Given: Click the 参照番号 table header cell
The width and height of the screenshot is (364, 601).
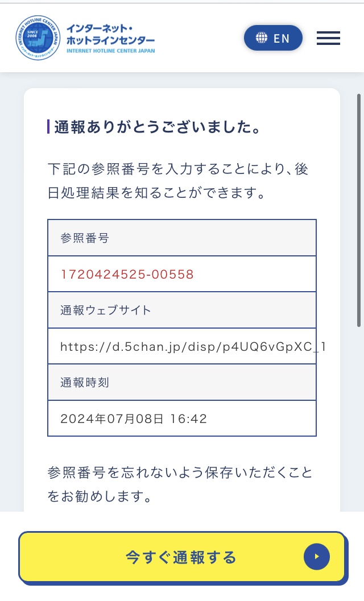Looking at the screenshot, I should (x=182, y=237).
